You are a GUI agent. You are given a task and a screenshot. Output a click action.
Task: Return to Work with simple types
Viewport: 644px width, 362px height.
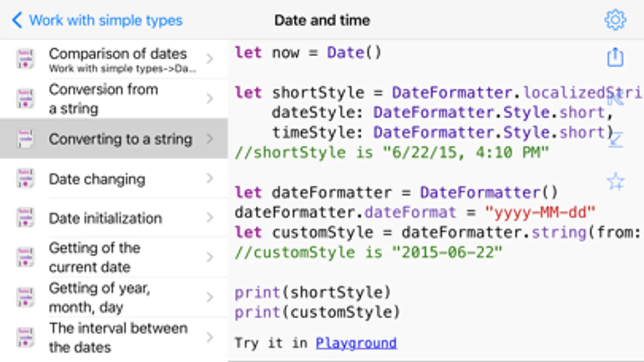point(106,20)
